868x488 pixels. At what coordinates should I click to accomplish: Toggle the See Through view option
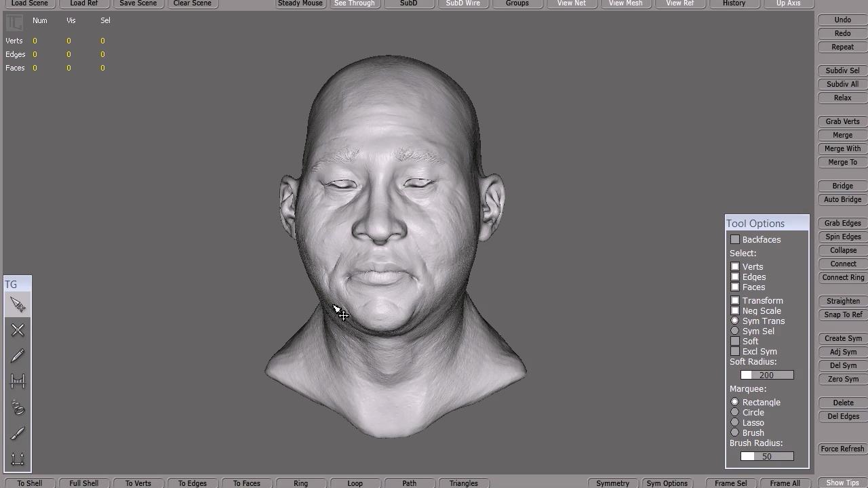354,3
